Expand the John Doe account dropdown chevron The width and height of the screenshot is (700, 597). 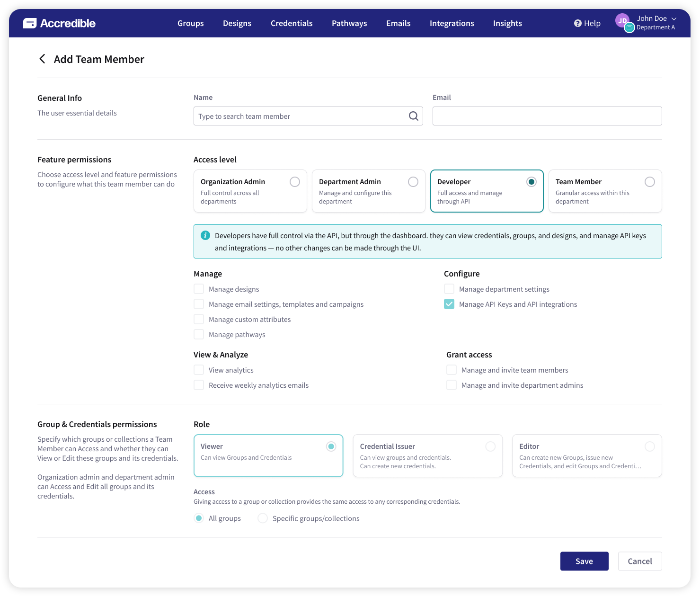pyautogui.click(x=674, y=18)
